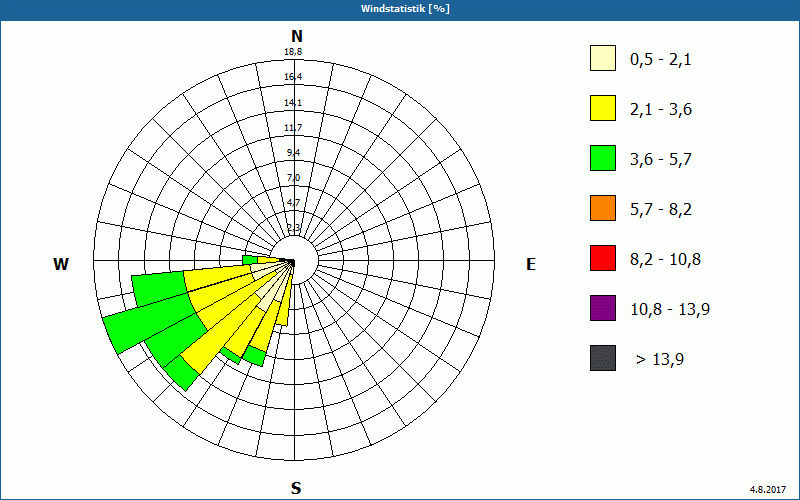Click the 18,8 radial axis value
800x500 pixels.
click(293, 52)
